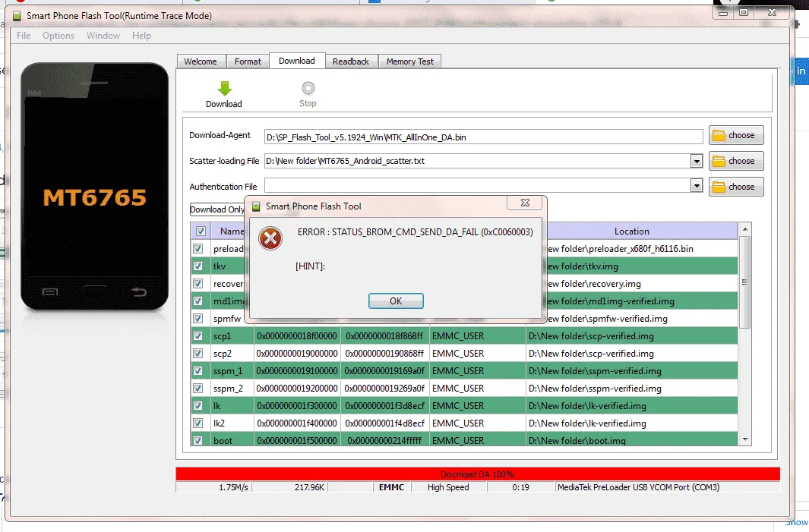Viewport: 809px width, 532px height.
Task: Click the error message text STATUS_BROM_CMD_SEND_DA_FAIL
Action: (405, 232)
